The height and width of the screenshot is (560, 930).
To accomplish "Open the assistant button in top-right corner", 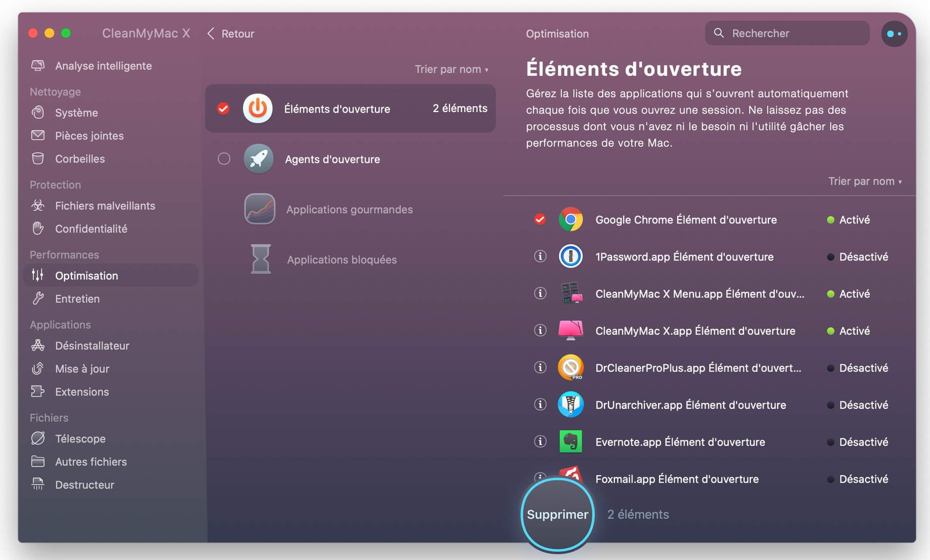I will (894, 34).
